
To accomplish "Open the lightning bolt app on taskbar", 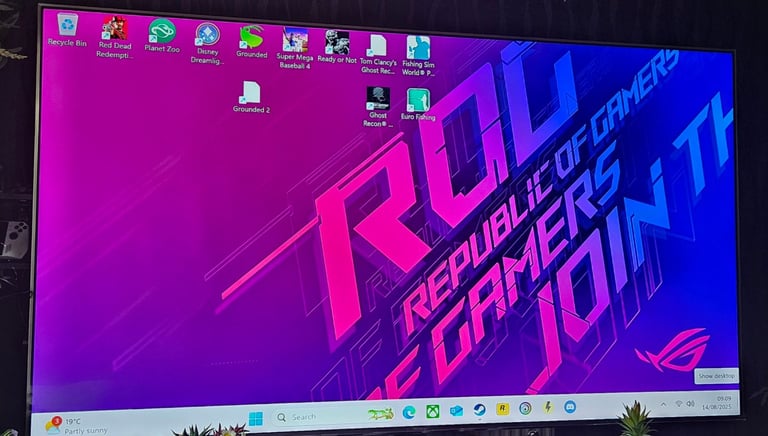I will click(548, 407).
